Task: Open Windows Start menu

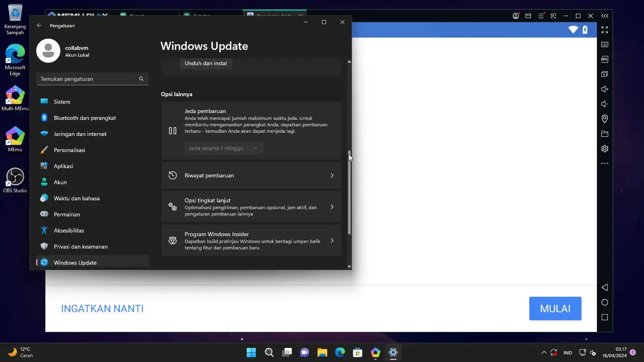Action: tap(251, 353)
